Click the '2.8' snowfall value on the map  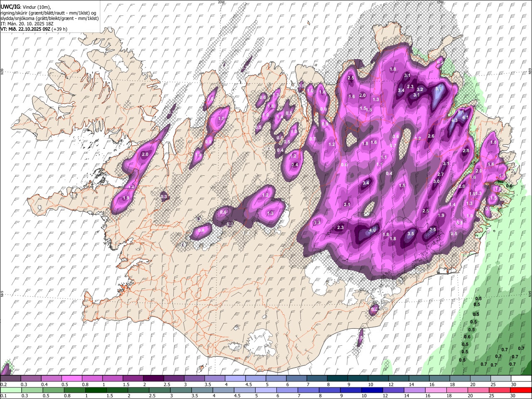tap(466, 151)
